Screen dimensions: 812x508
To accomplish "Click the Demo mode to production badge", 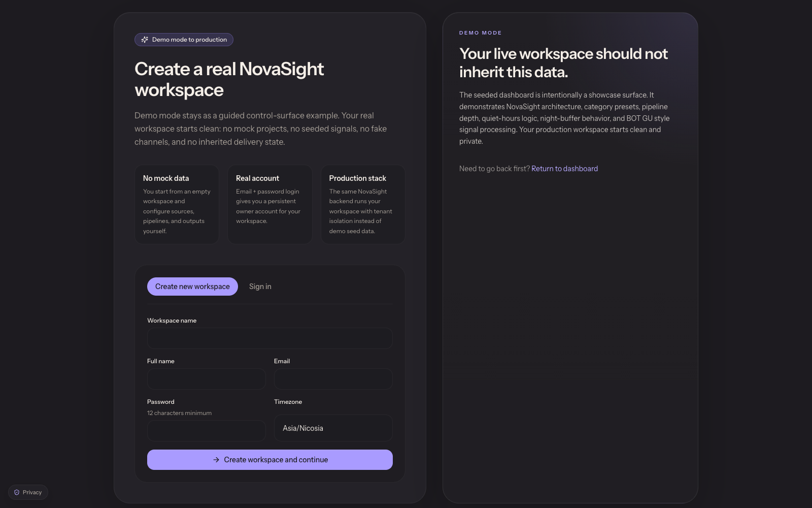I will [x=184, y=40].
